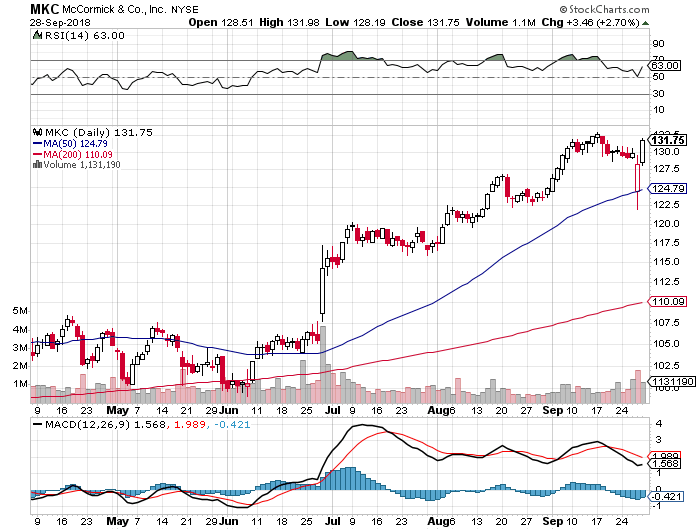
Task: Click the tallest gray volume bar before Jul
Action: (323, 364)
